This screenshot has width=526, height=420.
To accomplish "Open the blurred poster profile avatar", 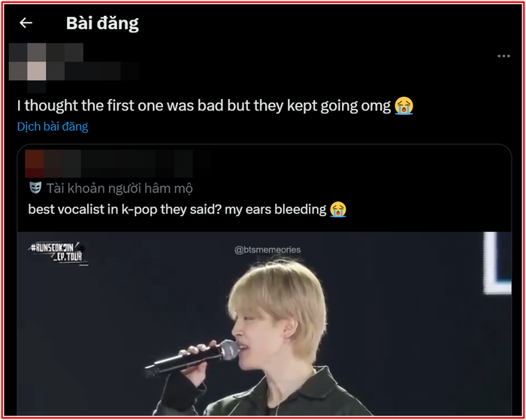I will [28, 62].
